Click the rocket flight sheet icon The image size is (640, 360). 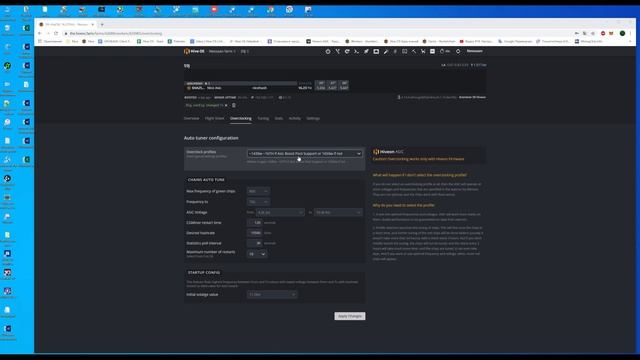click(366, 51)
